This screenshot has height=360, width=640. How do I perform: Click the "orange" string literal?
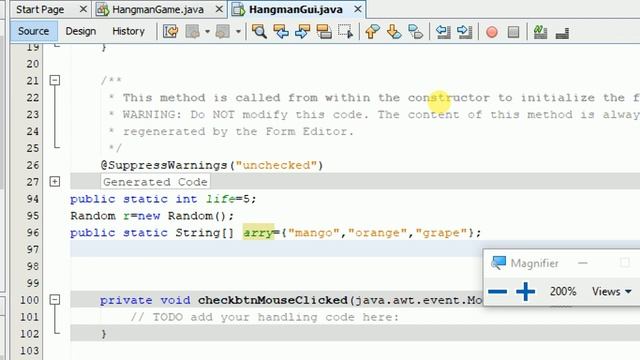pos(378,233)
